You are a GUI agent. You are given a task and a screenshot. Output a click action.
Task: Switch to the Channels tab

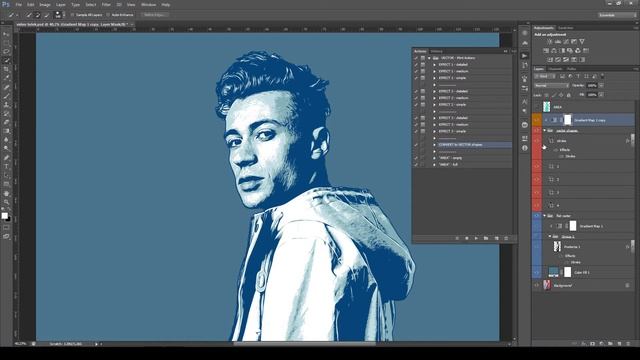tap(555, 69)
